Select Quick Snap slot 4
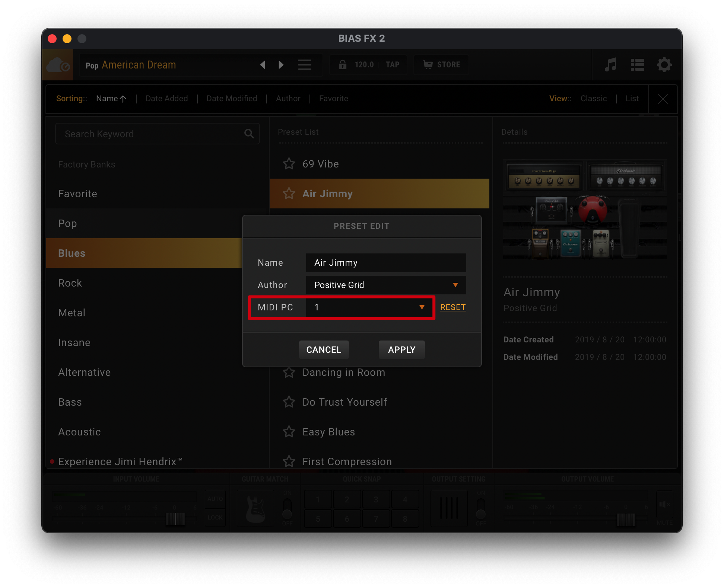The image size is (724, 588). [405, 499]
